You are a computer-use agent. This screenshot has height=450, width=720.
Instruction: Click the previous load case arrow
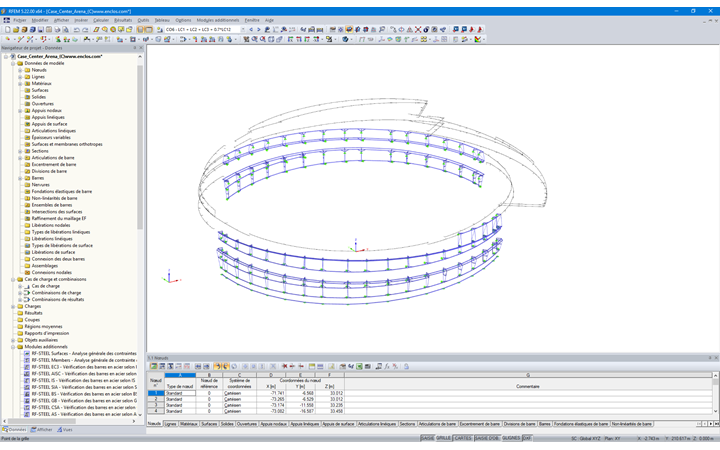tap(251, 29)
